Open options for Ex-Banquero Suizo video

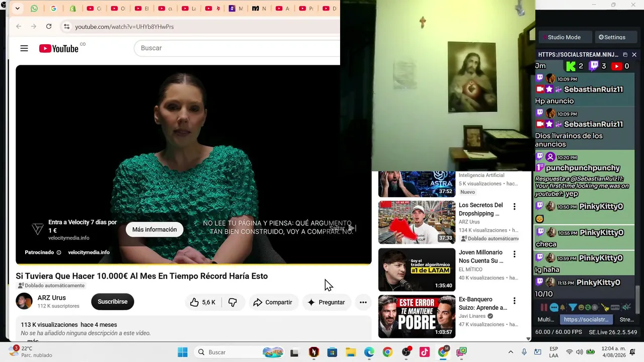(514, 301)
